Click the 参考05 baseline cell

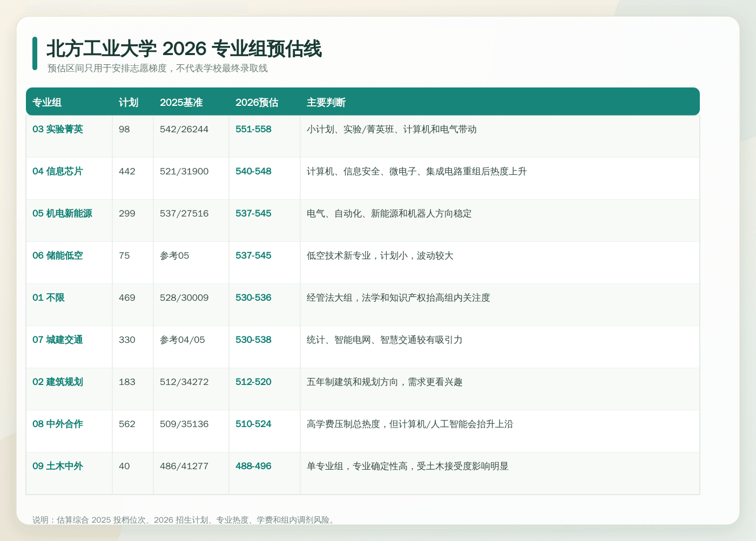pos(174,255)
